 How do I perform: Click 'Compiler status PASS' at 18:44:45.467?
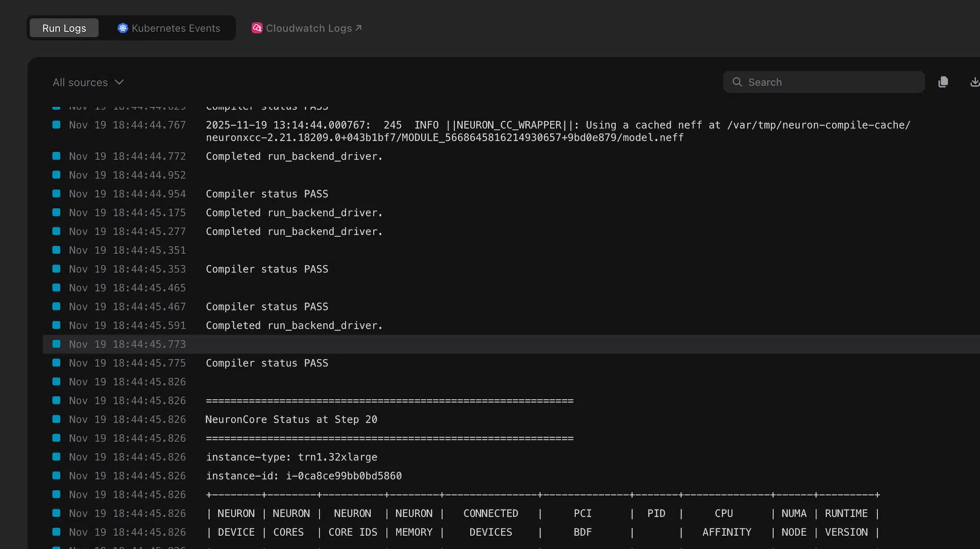[x=267, y=307]
